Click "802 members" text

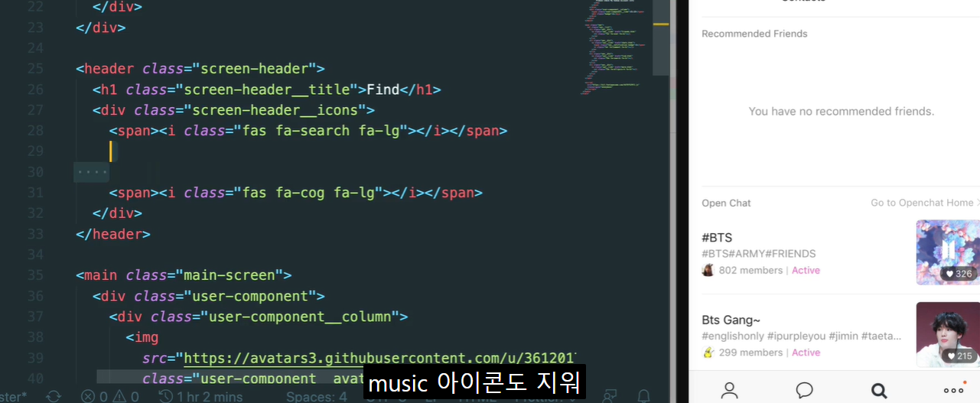pyautogui.click(x=750, y=270)
